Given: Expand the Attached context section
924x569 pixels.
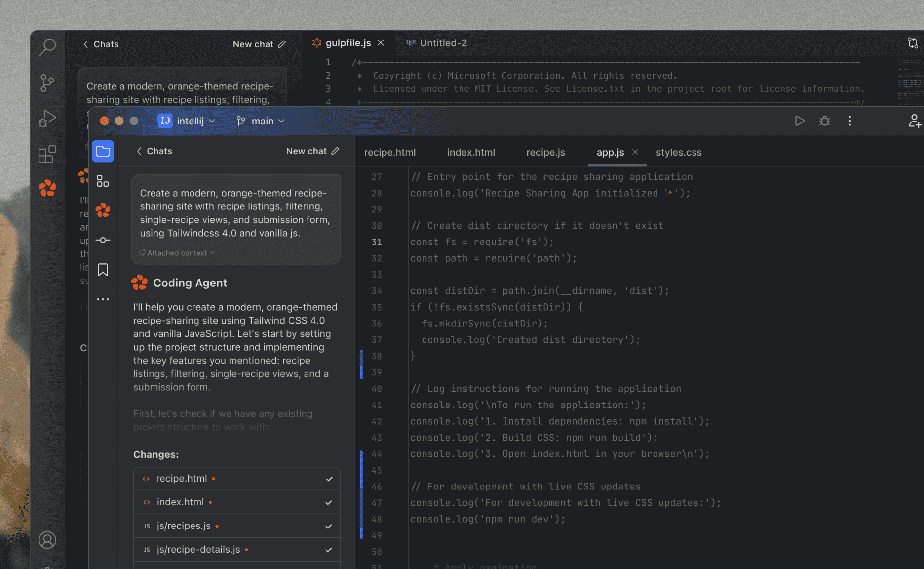Looking at the screenshot, I should pos(176,252).
